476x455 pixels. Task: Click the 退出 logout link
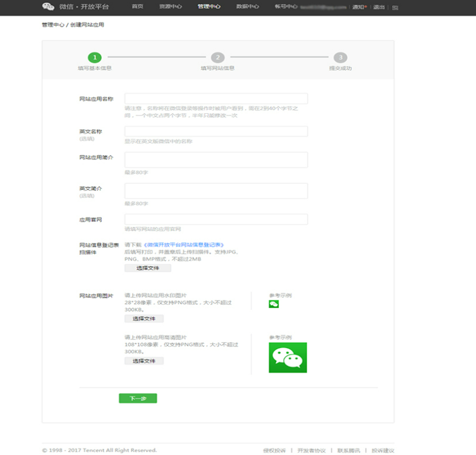coord(379,7)
